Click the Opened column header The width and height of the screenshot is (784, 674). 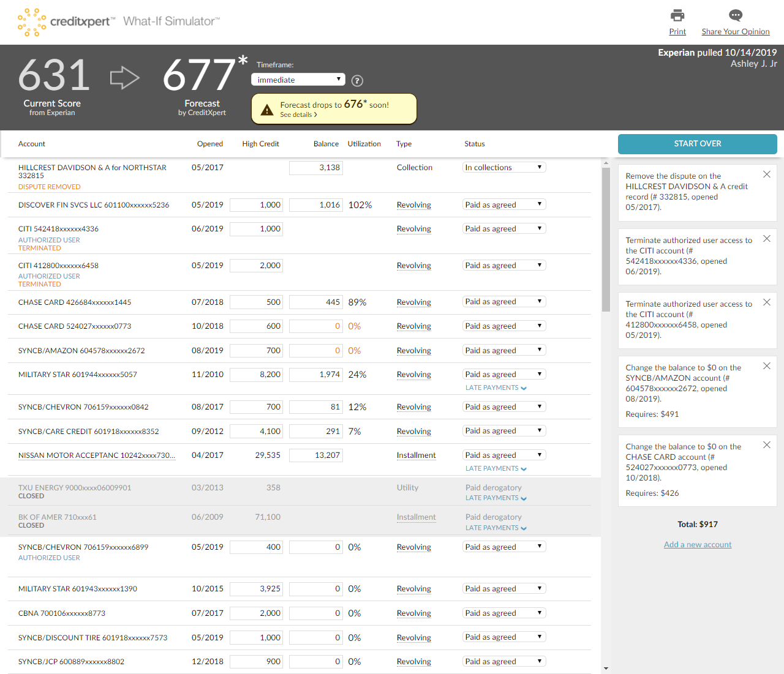[x=210, y=144]
